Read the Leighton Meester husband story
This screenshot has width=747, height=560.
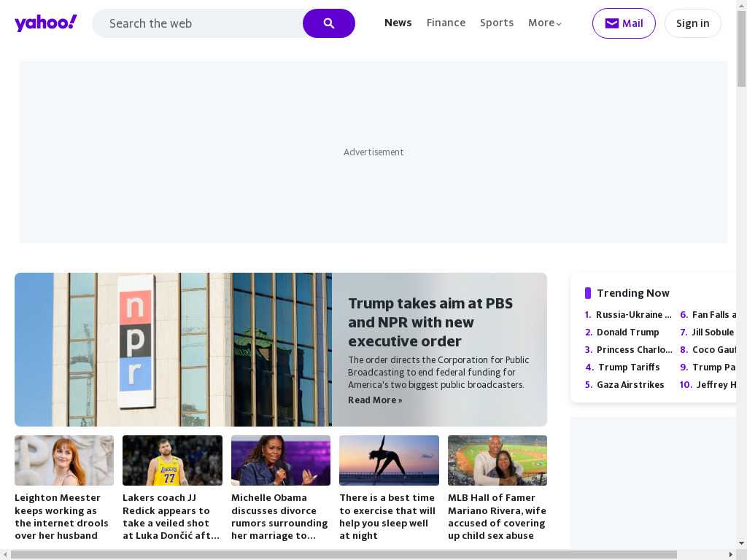[x=62, y=517]
